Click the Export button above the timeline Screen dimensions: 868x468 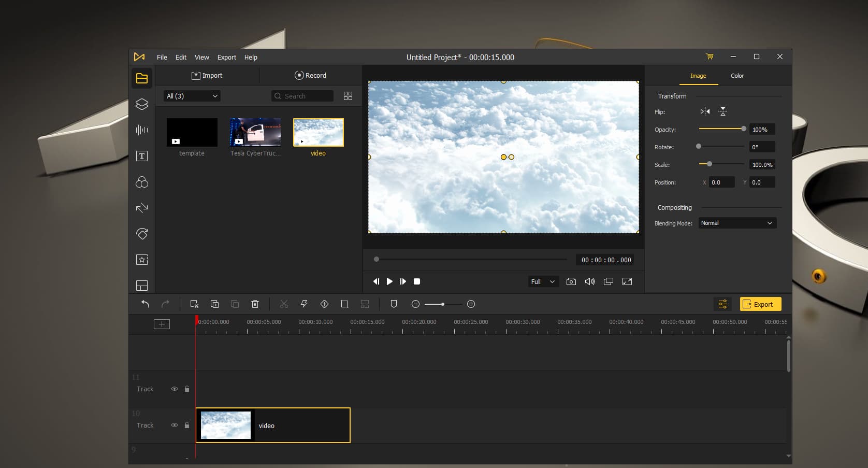(x=760, y=304)
